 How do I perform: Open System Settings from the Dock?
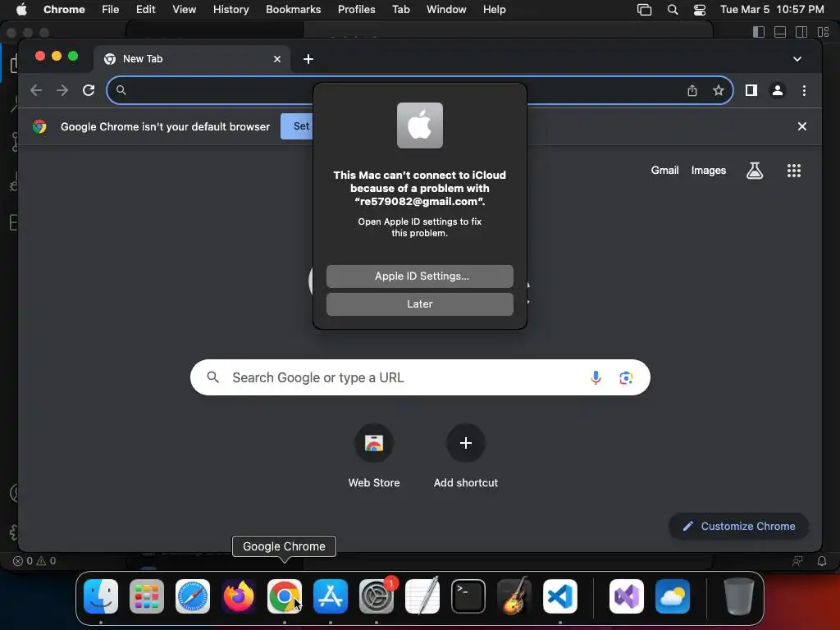(376, 596)
